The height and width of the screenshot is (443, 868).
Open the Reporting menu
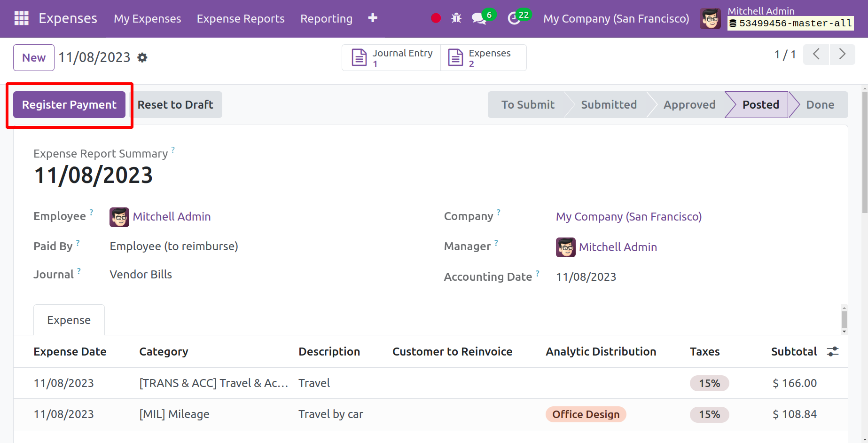327,19
